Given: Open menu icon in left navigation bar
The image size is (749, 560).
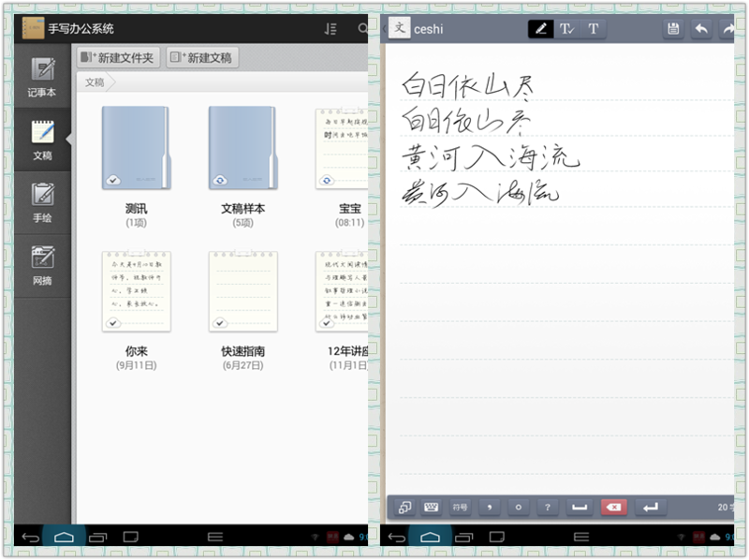Looking at the screenshot, I should click(215, 538).
